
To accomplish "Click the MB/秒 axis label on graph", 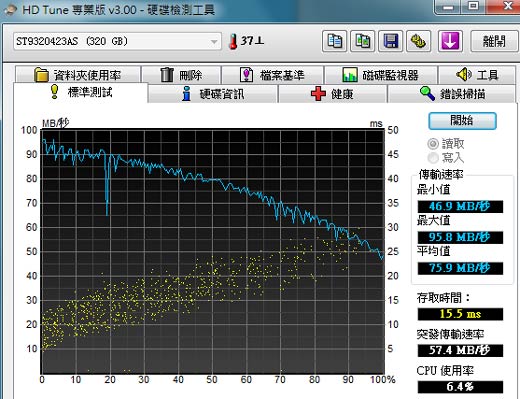I will (x=55, y=123).
